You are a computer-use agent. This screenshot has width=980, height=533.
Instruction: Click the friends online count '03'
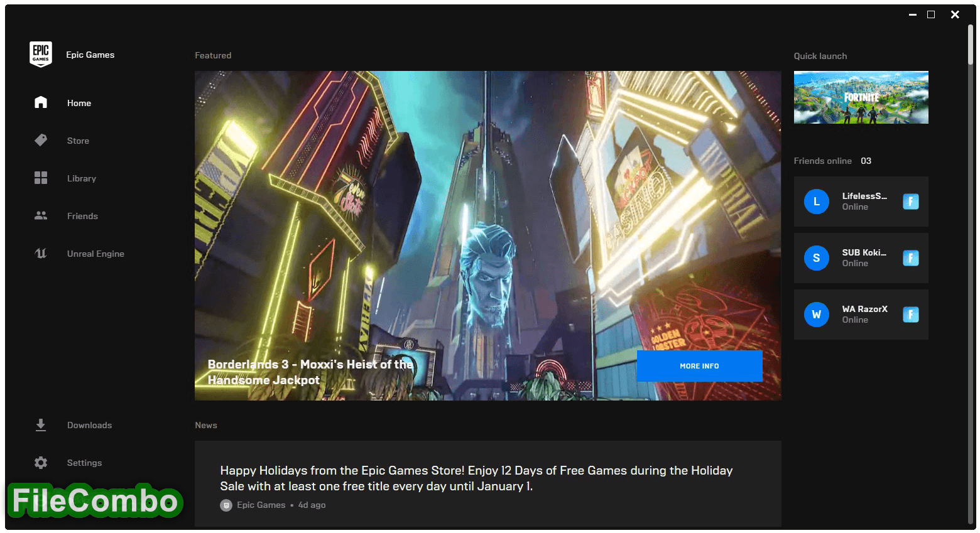(866, 161)
